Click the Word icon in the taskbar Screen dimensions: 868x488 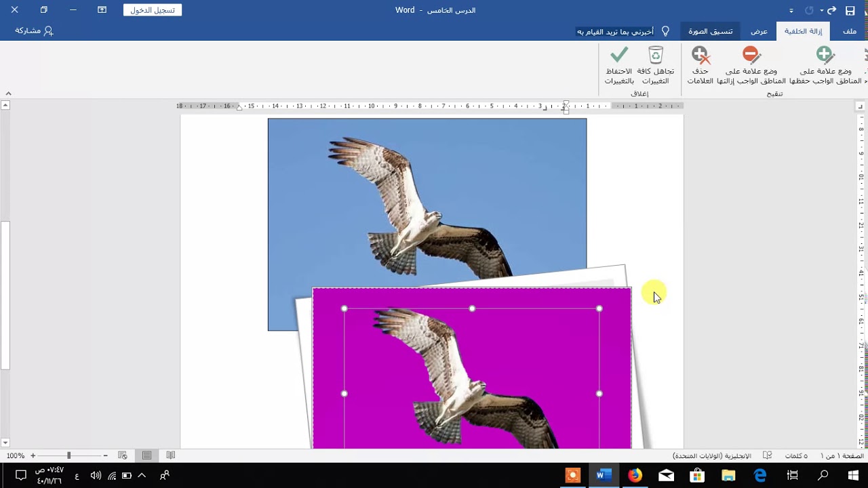point(604,475)
